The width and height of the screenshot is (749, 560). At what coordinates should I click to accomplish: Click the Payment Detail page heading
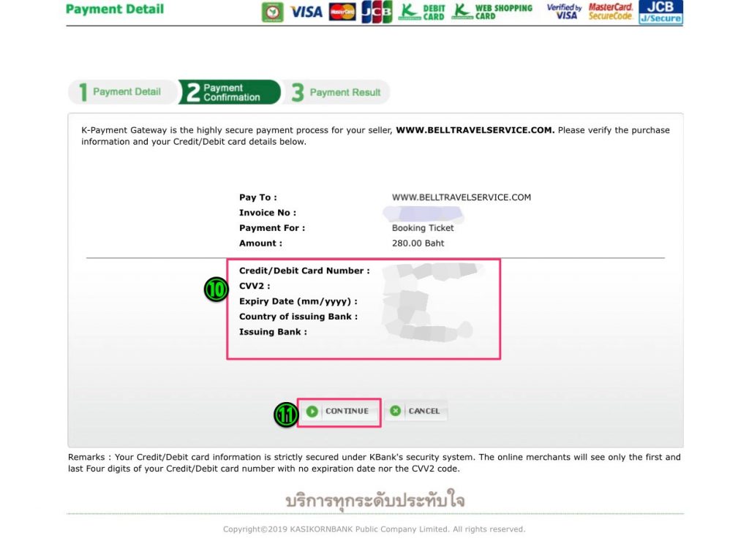115,9
